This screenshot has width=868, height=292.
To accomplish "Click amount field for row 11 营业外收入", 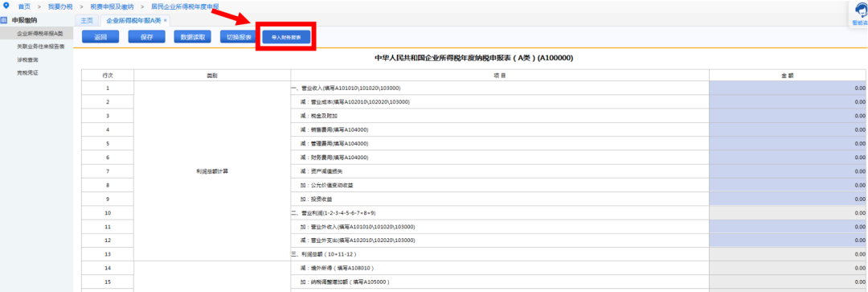I will click(x=788, y=227).
